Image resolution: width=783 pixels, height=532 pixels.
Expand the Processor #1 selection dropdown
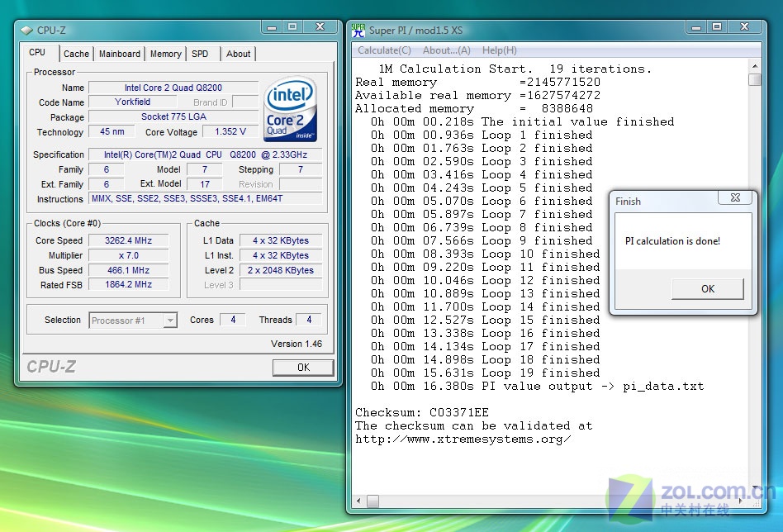pos(170,321)
